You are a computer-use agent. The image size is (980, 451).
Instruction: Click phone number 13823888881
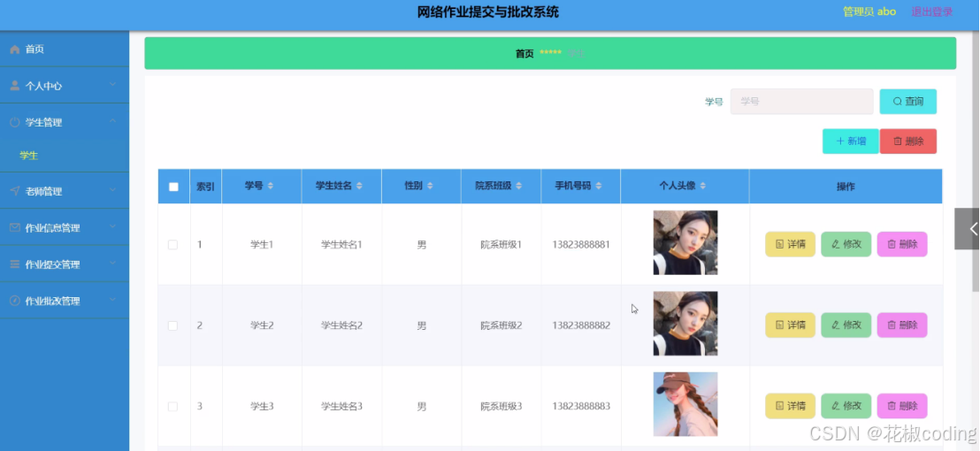pyautogui.click(x=581, y=244)
